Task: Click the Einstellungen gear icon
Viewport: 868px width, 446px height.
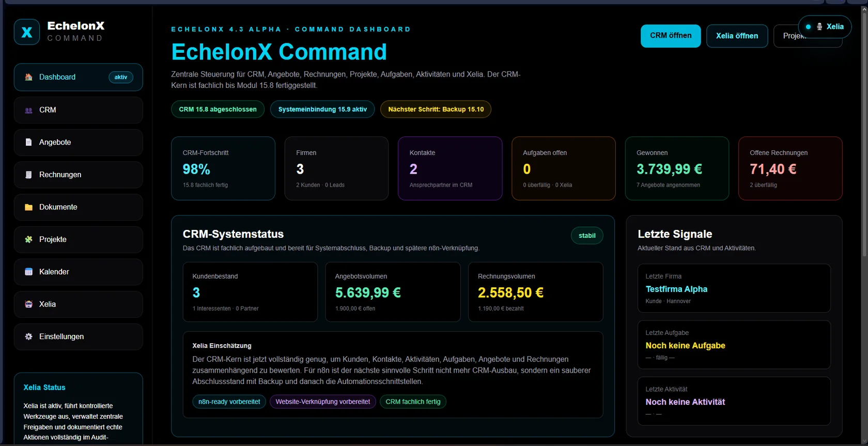Action: [29, 336]
